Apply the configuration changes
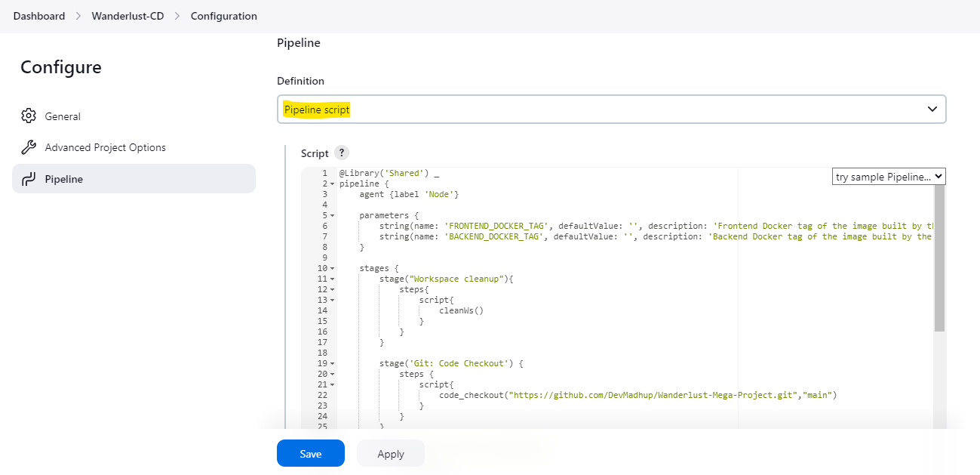 tap(391, 454)
